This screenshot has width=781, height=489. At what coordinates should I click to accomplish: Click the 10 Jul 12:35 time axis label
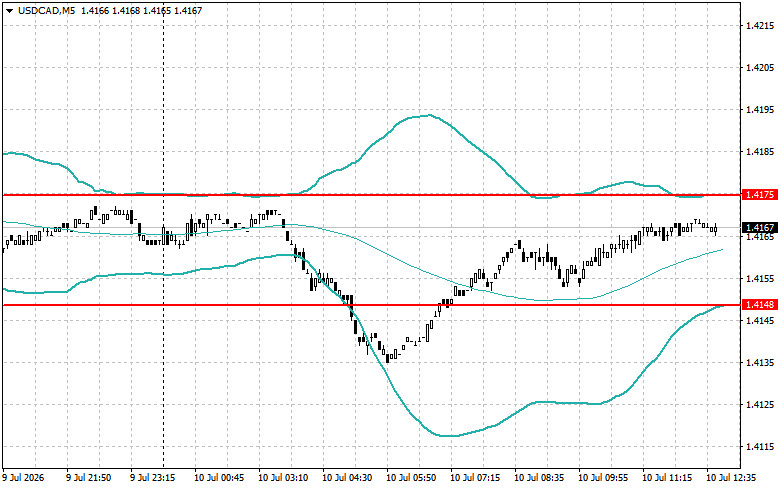pos(731,478)
